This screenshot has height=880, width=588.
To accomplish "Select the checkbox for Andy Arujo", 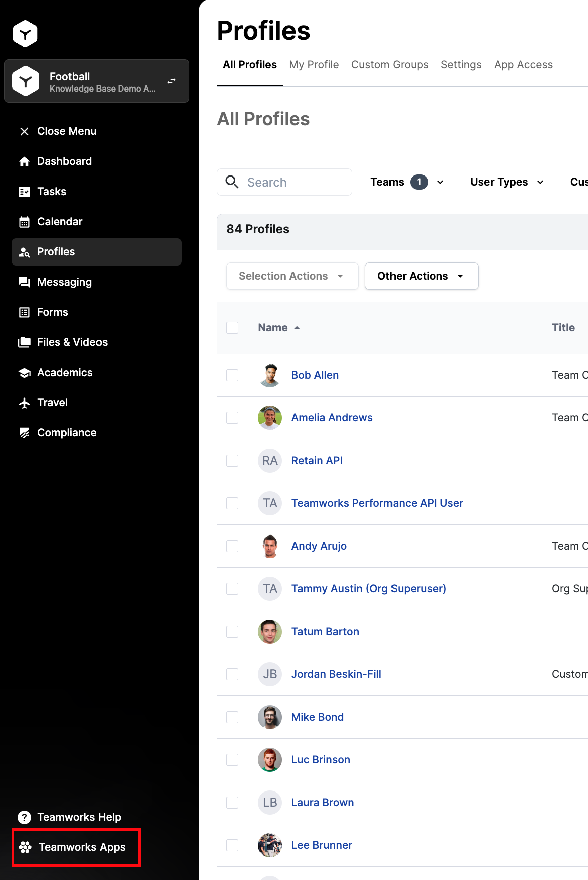I will click(x=232, y=546).
